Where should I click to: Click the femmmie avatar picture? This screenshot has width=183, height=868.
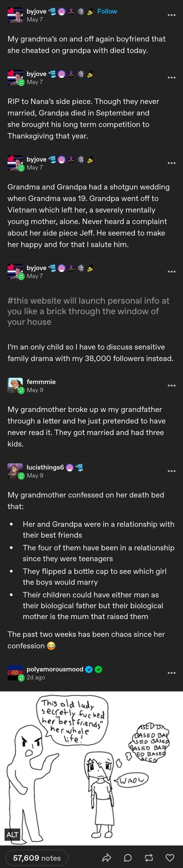coord(15,385)
